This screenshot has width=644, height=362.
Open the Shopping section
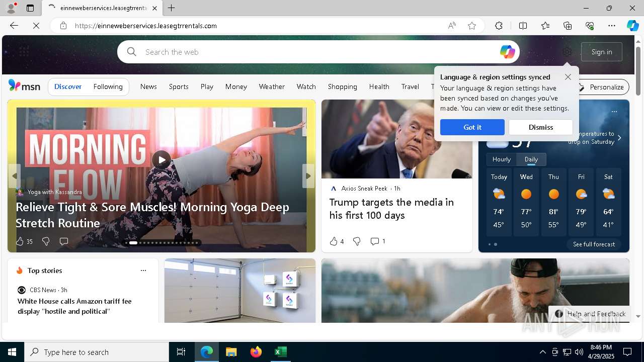click(x=342, y=86)
